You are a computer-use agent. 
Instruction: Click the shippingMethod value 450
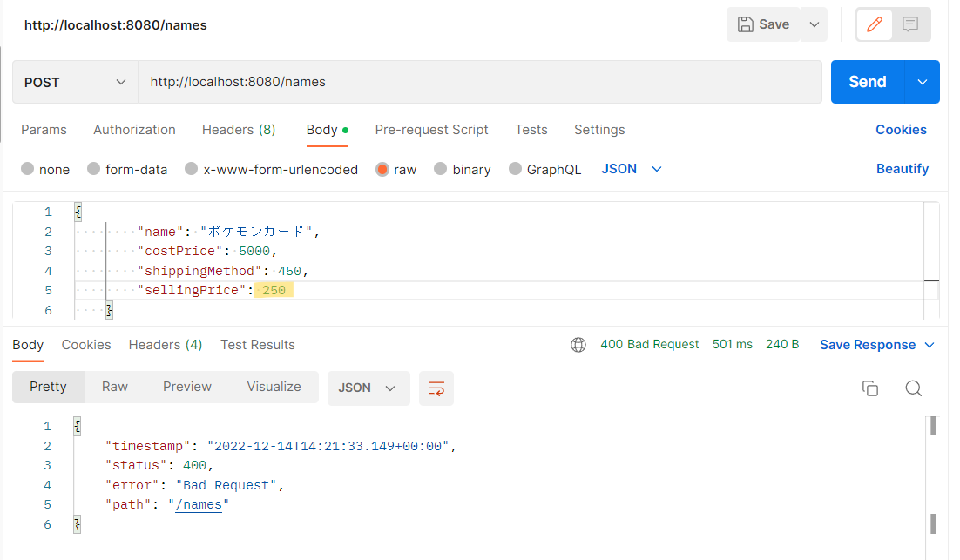pyautogui.click(x=289, y=271)
